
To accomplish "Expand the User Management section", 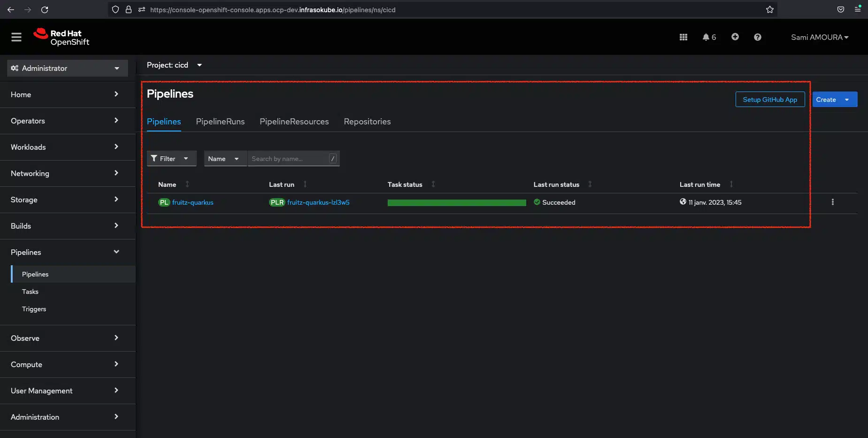I will [68, 391].
